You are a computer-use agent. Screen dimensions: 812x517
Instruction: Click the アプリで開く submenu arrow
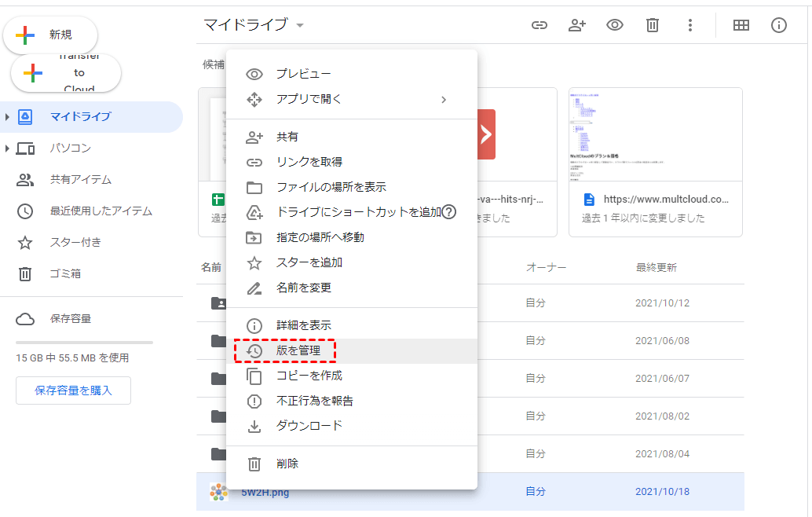click(444, 100)
